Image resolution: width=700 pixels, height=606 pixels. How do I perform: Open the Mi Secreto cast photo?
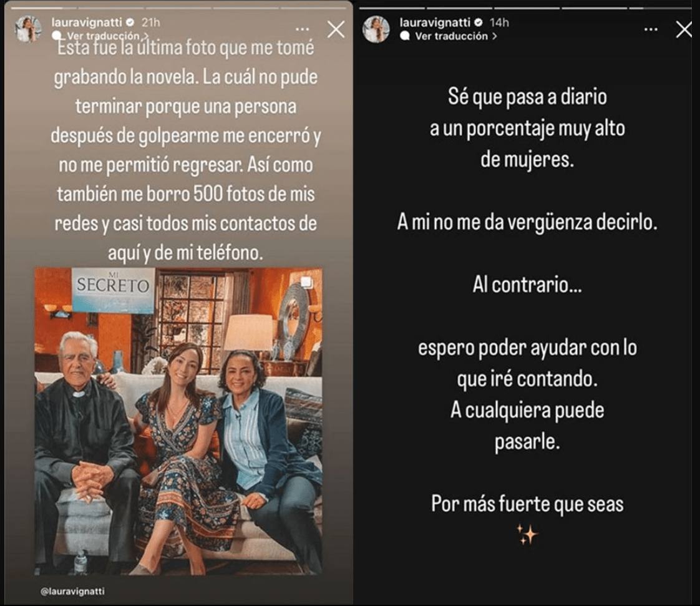178,421
